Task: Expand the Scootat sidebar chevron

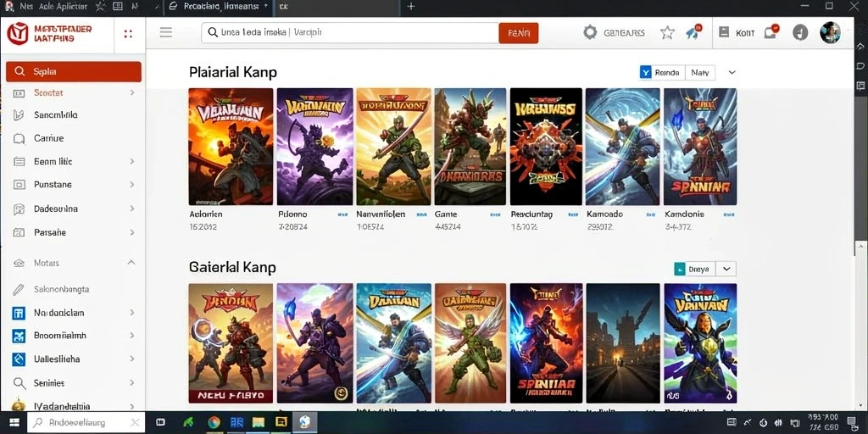Action: pos(131,93)
